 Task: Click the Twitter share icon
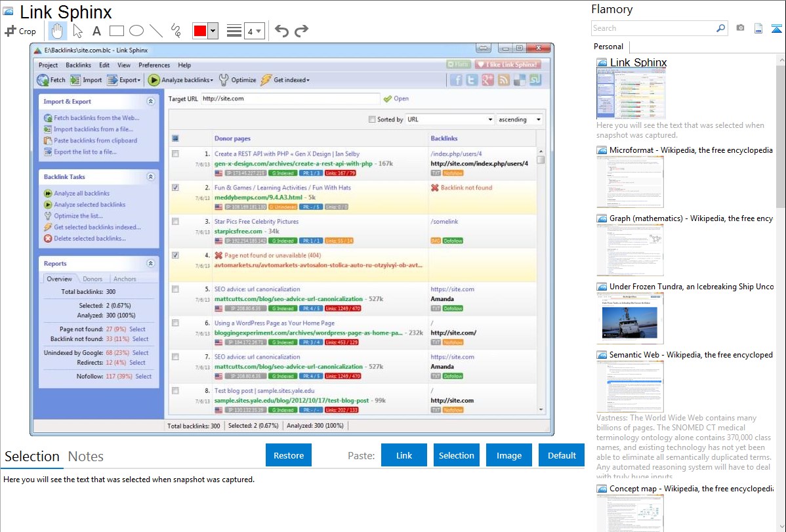coord(472,80)
